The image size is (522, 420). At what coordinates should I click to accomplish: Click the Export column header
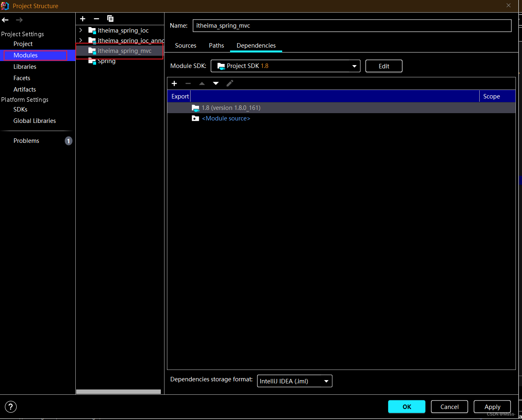(x=180, y=96)
